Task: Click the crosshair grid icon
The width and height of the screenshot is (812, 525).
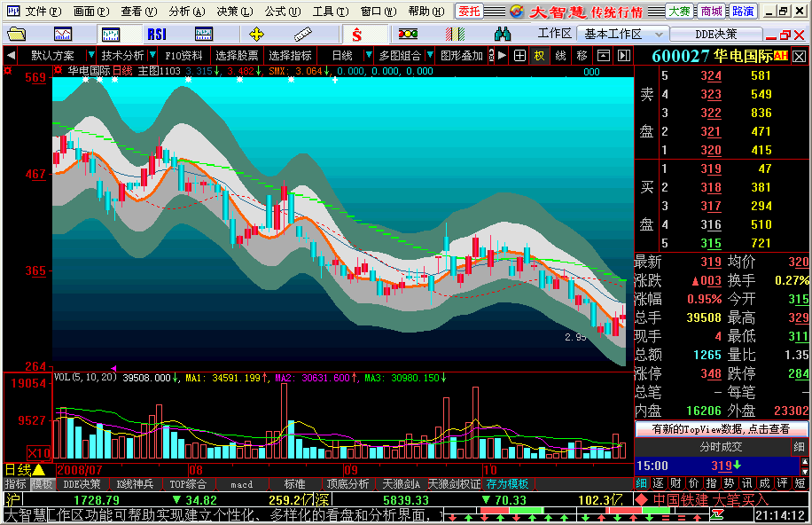Action: [519, 55]
